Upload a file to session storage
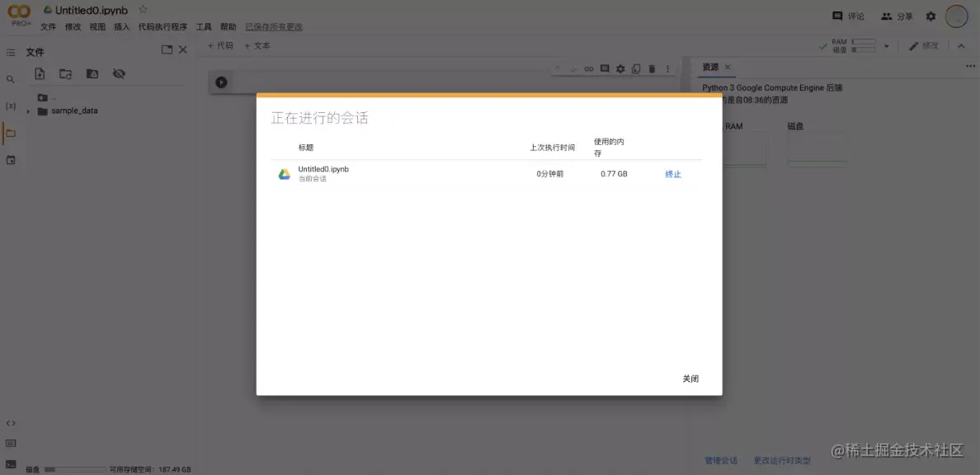The width and height of the screenshot is (980, 475). tap(40, 73)
